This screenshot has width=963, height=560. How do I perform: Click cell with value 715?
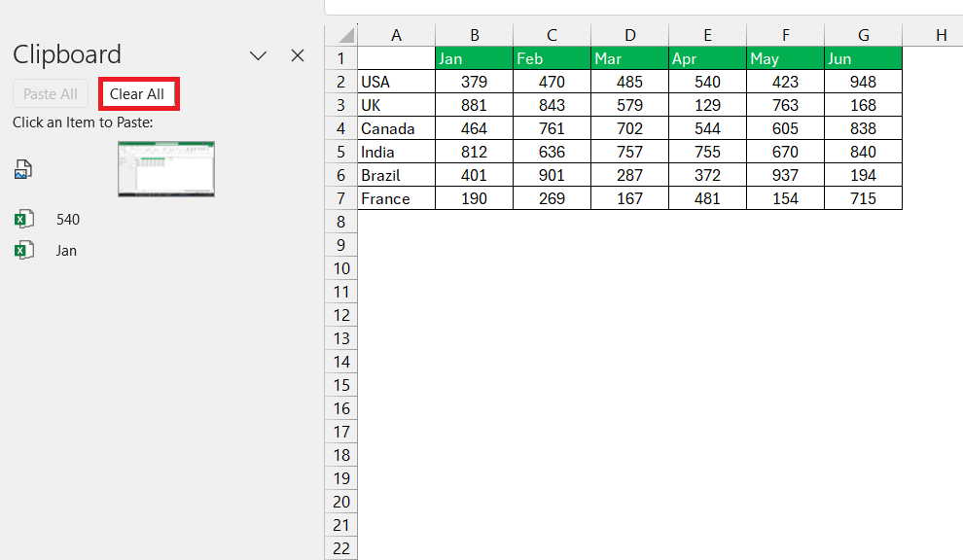tap(864, 198)
